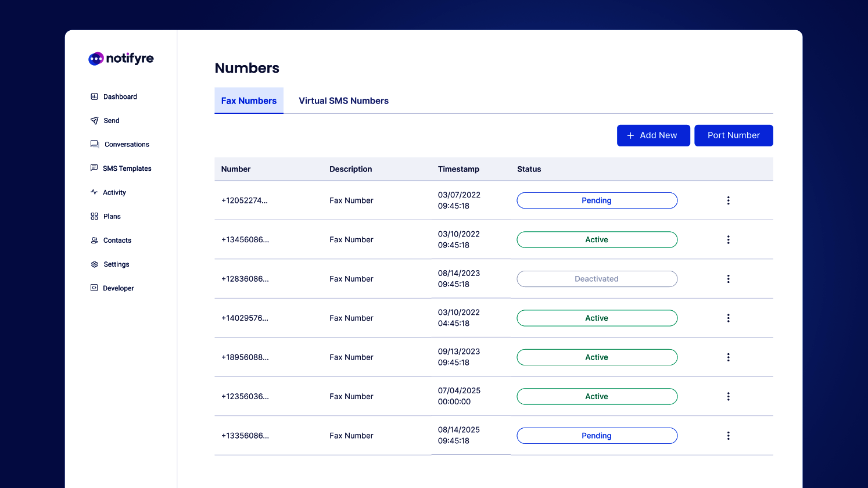Open Settings via the gear icon

click(94, 264)
